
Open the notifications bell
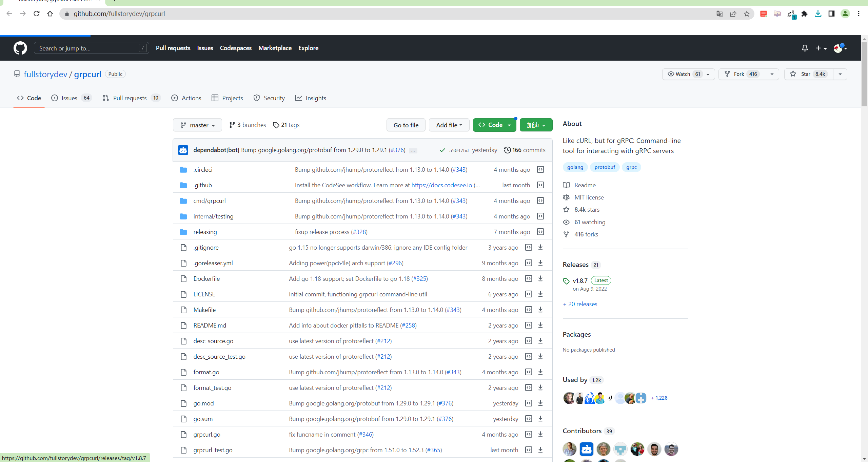(805, 48)
